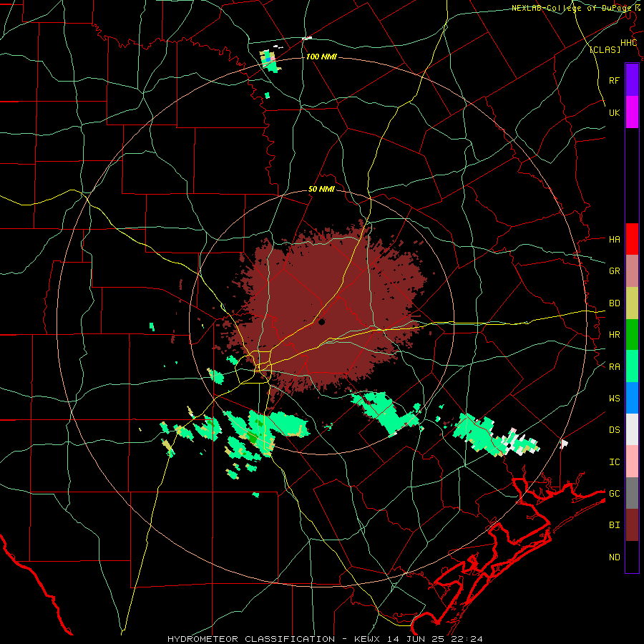Click the 'IC' legend label
This screenshot has width=644, height=644.
pyautogui.click(x=614, y=462)
